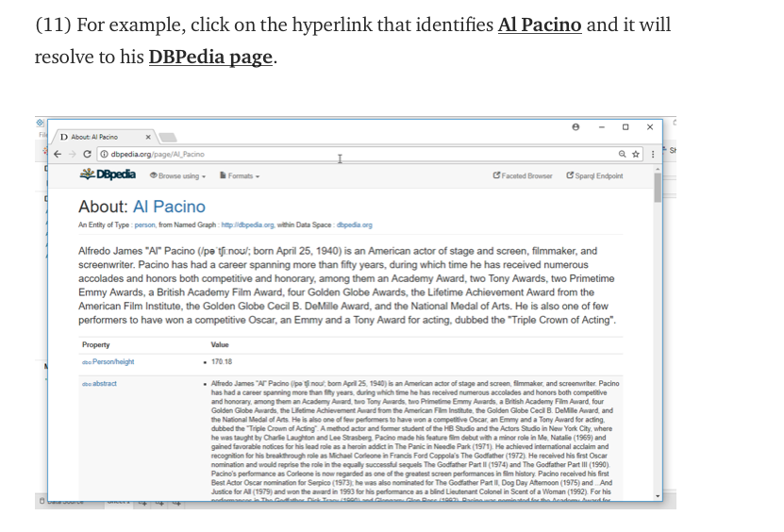784x532 pixels.
Task: Click the vertical scrollbar thumb
Action: [658, 188]
